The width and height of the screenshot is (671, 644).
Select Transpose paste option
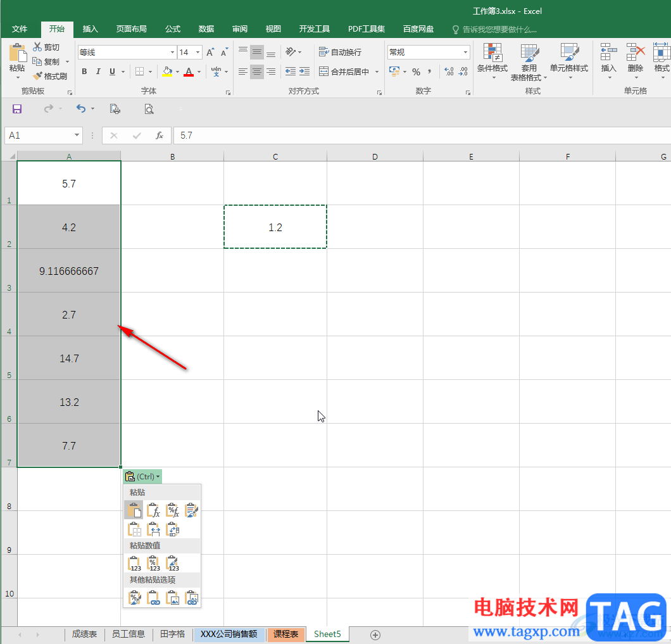pos(172,529)
